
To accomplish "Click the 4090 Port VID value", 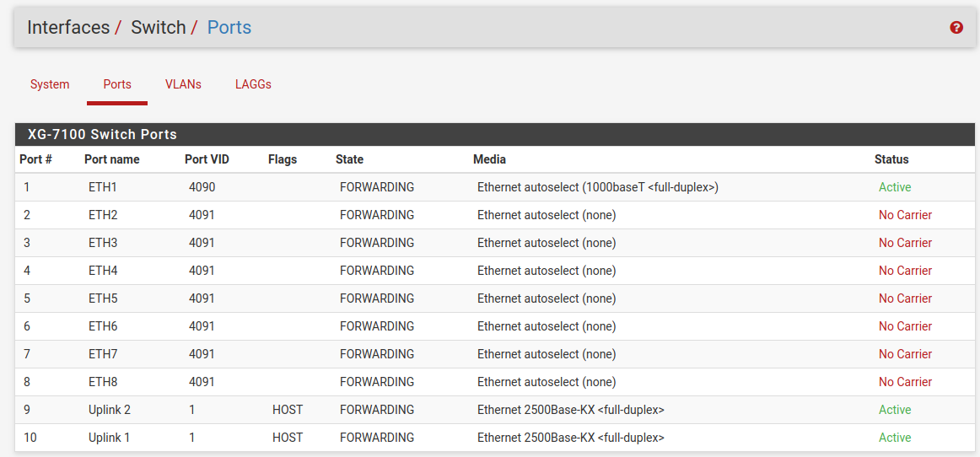I will [x=202, y=187].
